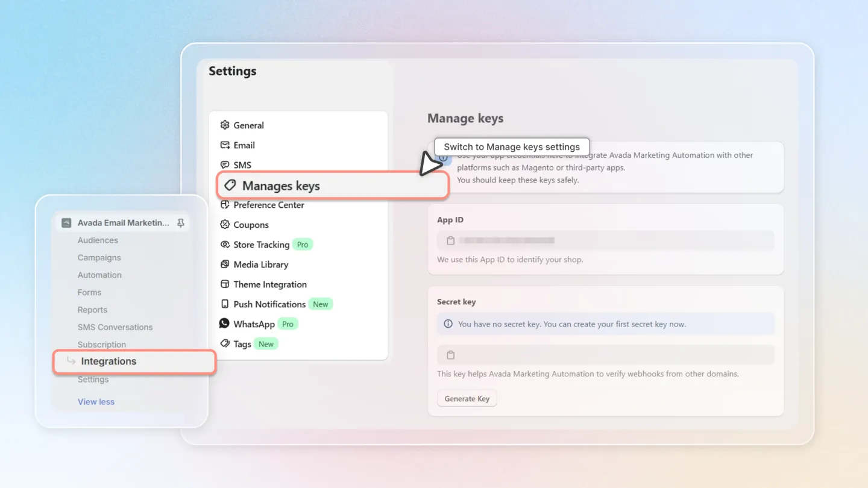The height and width of the screenshot is (488, 868).
Task: Copy the App ID with clipboard icon
Action: 450,241
